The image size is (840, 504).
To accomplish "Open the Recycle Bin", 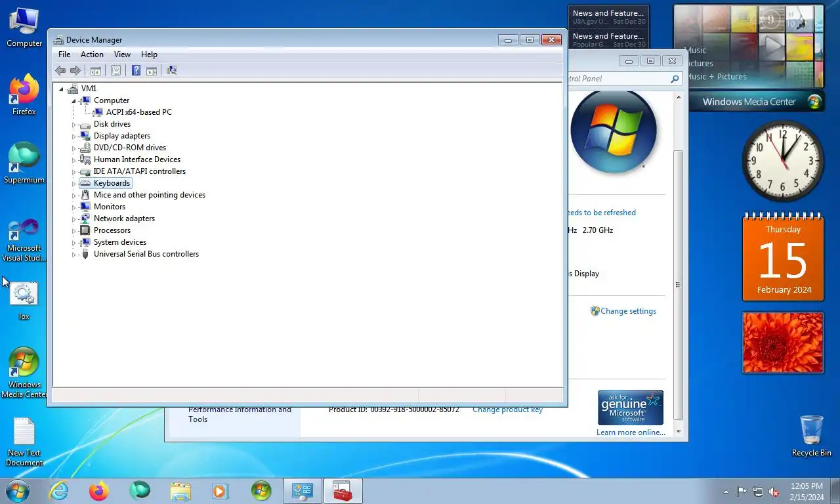I will click(x=811, y=436).
